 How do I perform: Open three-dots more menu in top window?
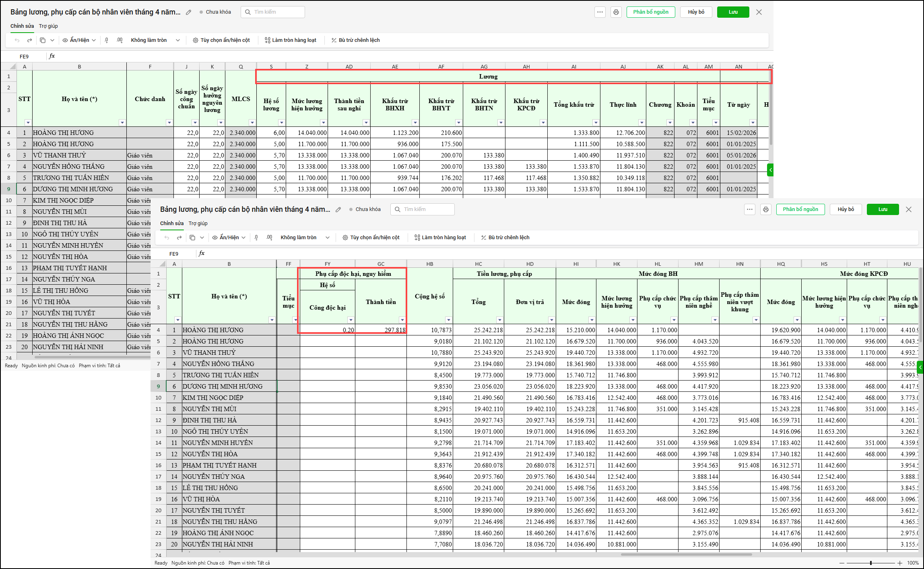pos(600,12)
